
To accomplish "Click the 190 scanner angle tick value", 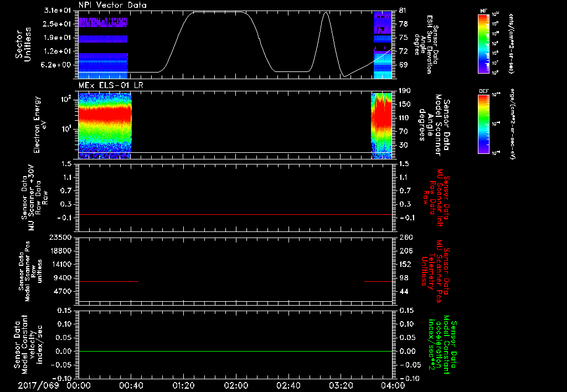I will [x=405, y=91].
